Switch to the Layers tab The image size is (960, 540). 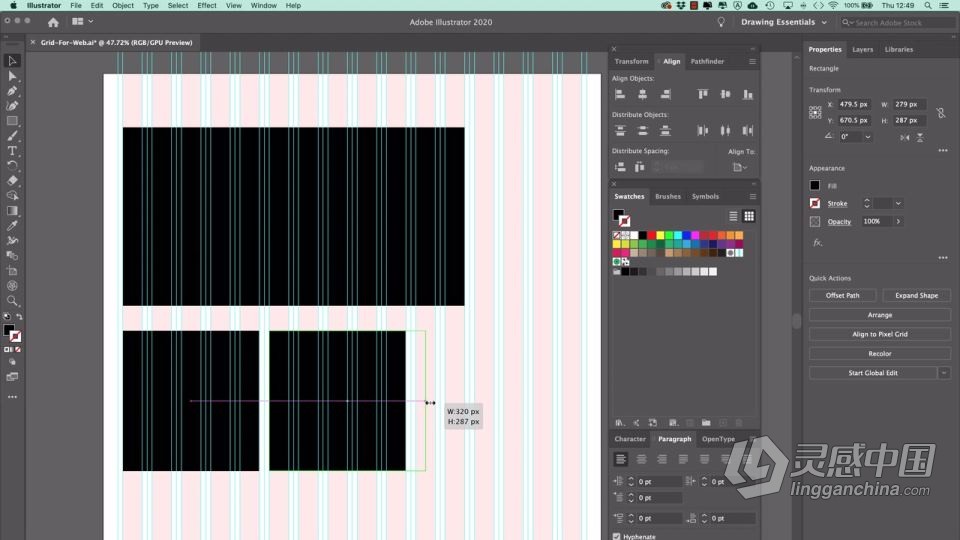click(x=863, y=50)
